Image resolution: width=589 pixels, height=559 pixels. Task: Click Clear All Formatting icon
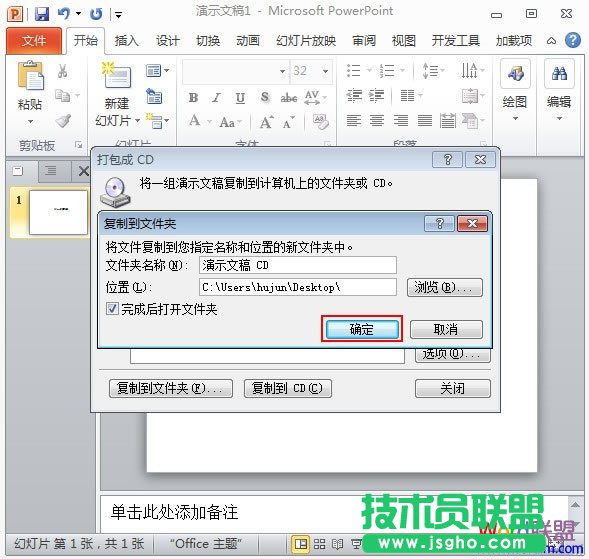pos(321,121)
